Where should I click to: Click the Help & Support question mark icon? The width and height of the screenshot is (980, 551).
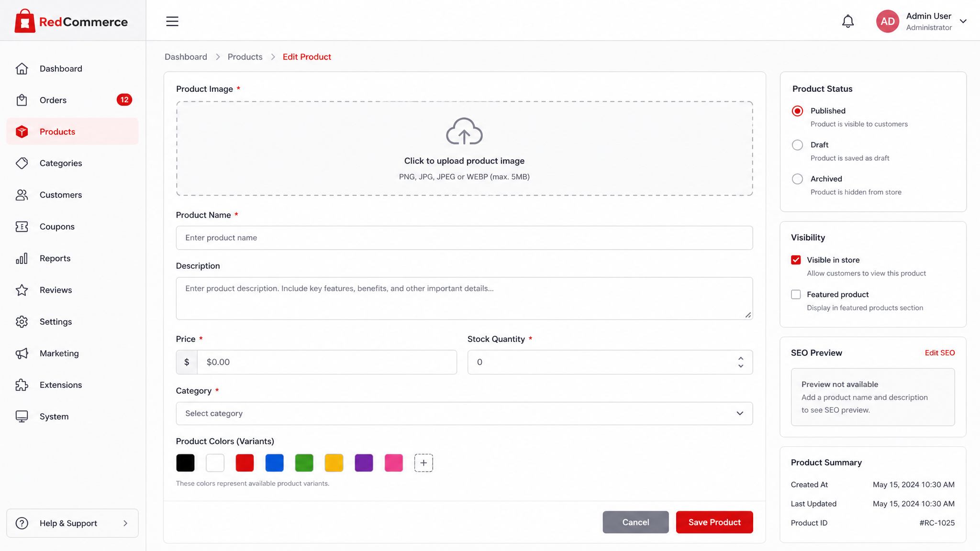point(22,523)
